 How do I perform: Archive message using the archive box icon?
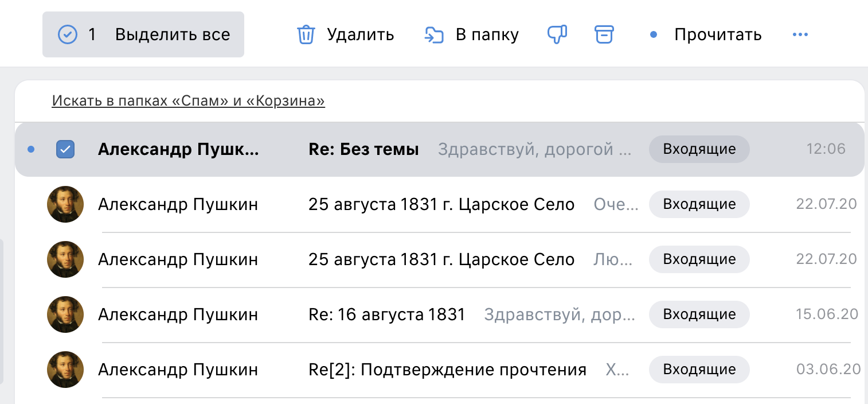(x=604, y=34)
